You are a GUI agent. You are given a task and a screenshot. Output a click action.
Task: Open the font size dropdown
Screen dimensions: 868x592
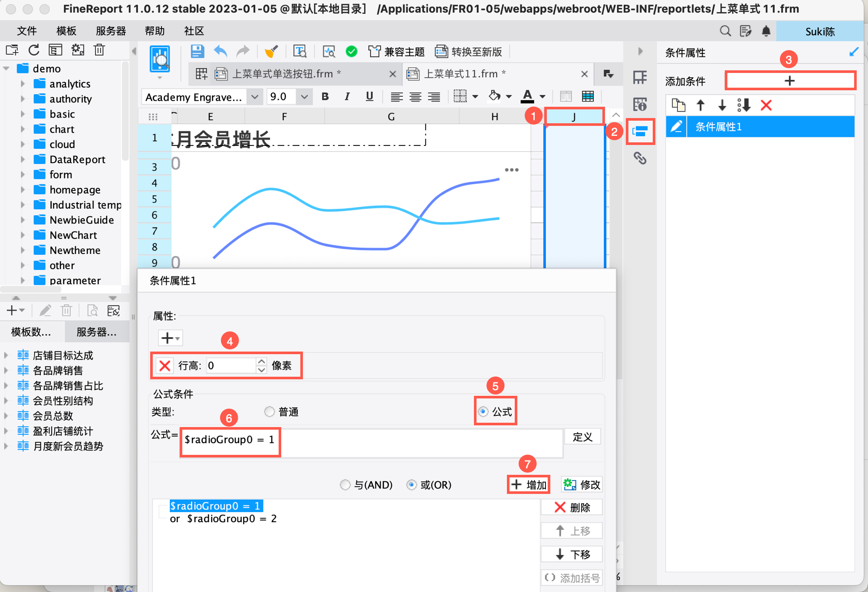point(304,97)
